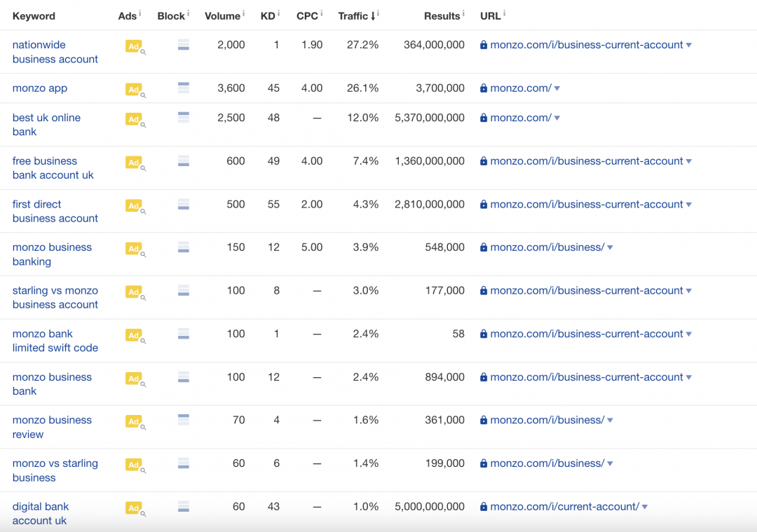
Task: Click the SERP block icon for 'monzo business banking'
Action: 184,247
